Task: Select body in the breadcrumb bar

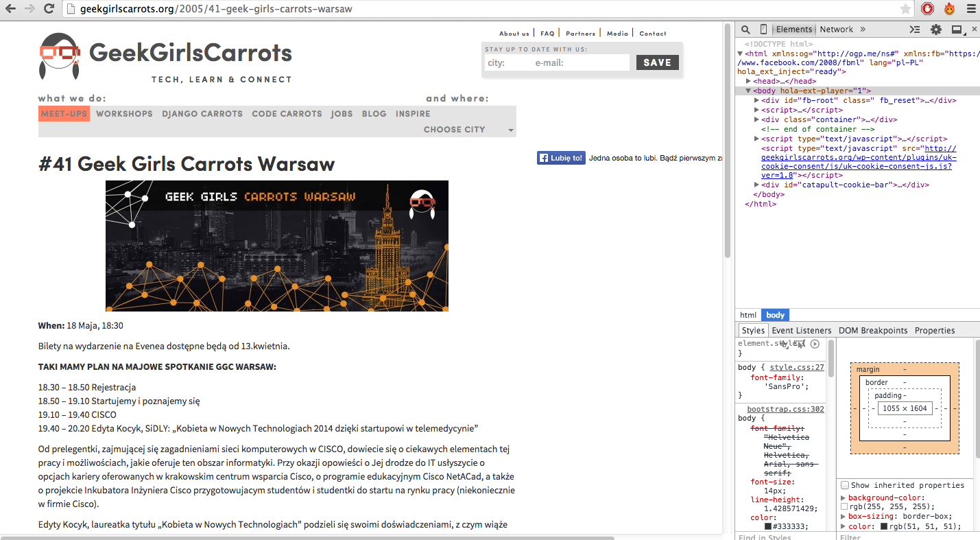Action: tap(776, 315)
